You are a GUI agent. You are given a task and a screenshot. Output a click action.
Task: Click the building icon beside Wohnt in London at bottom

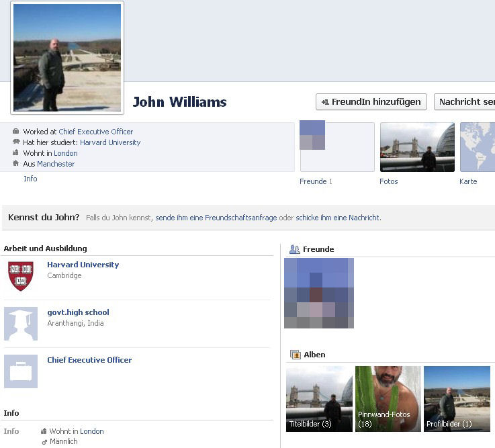(44, 431)
